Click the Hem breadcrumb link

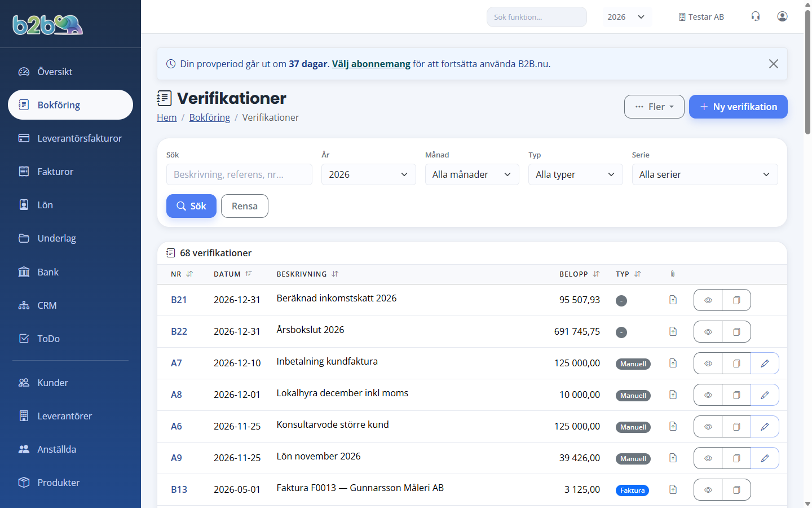(167, 117)
